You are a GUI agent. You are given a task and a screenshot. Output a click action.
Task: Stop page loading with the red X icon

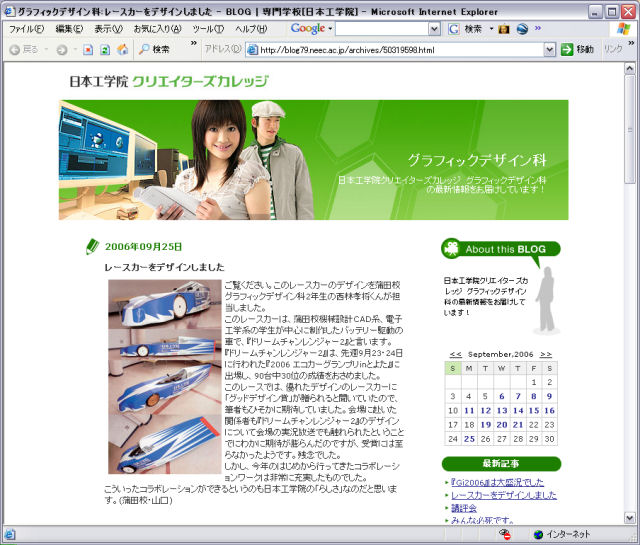coord(88,50)
